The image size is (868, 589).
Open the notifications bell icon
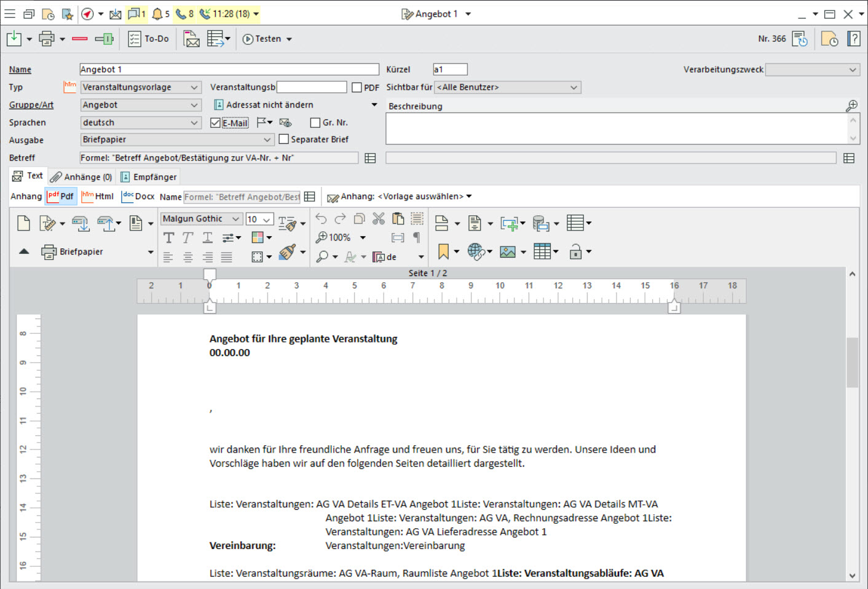point(157,14)
